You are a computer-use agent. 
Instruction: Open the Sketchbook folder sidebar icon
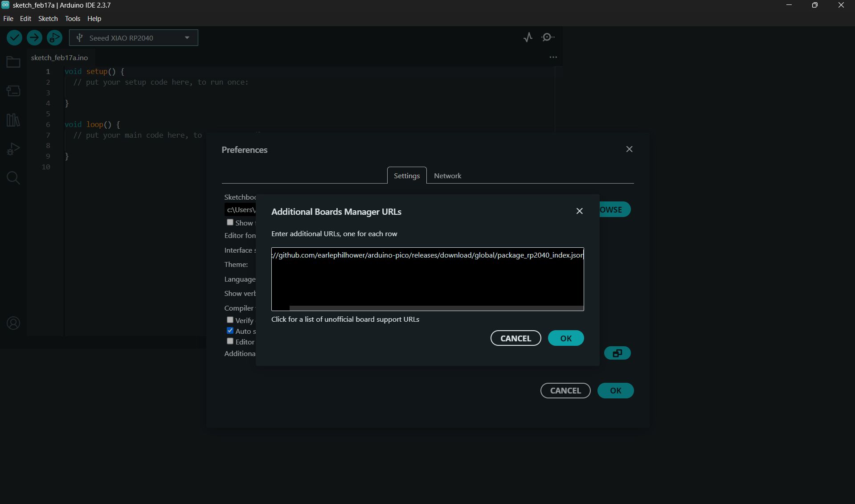pos(13,62)
